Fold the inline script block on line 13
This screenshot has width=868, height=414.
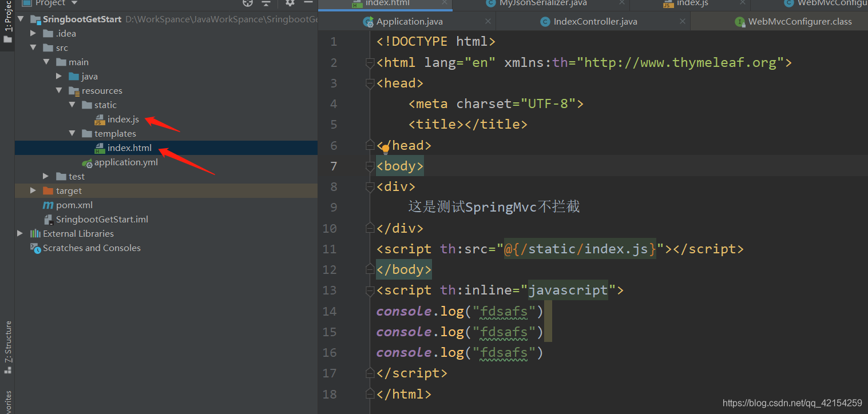point(370,290)
